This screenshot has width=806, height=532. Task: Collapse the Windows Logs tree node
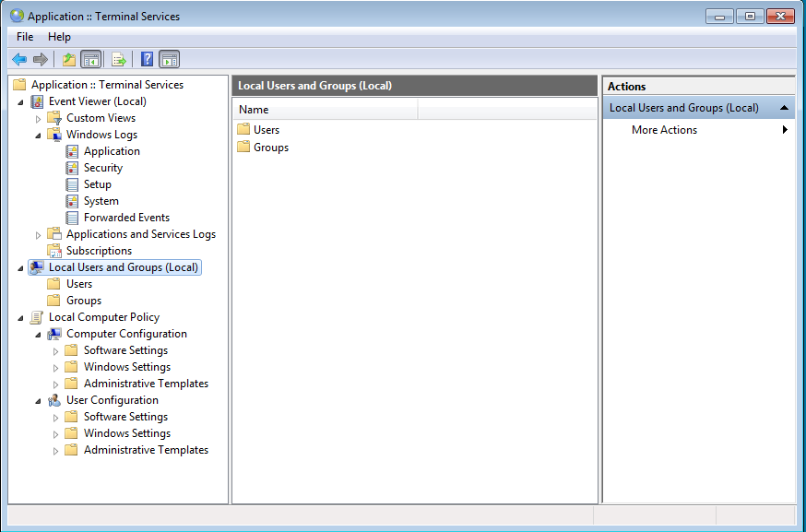tap(39, 135)
